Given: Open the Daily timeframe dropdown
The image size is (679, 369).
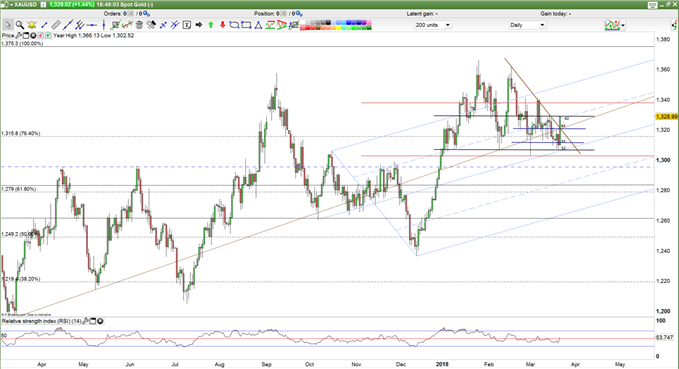Looking at the screenshot, I should [527, 25].
